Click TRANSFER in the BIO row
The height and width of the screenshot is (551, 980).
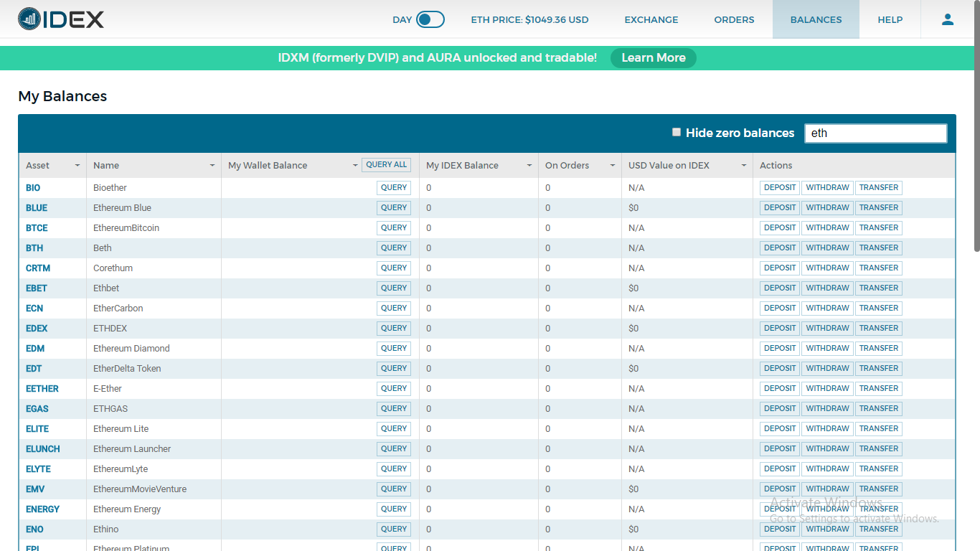[879, 188]
